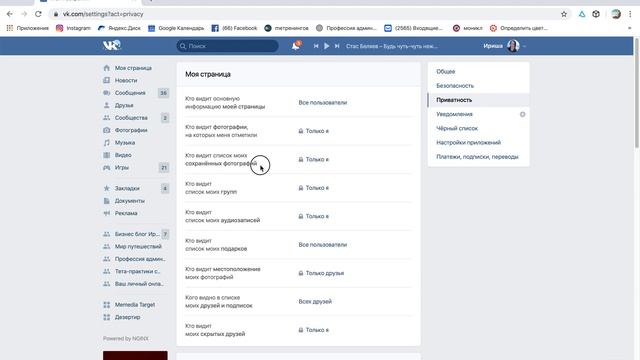Skip to next track in header player
Image resolution: width=640 pixels, height=360 pixels.
[337, 46]
